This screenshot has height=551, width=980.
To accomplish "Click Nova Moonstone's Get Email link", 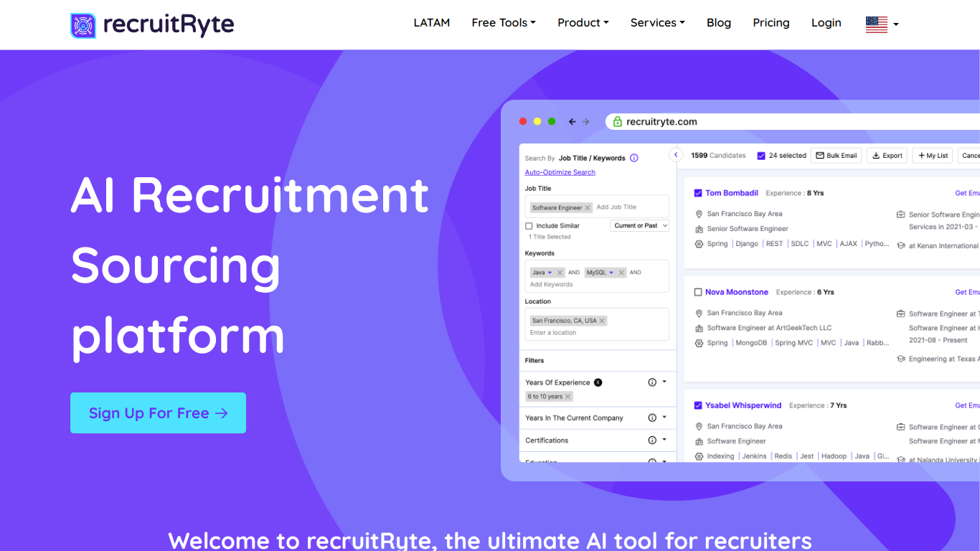I will point(967,292).
